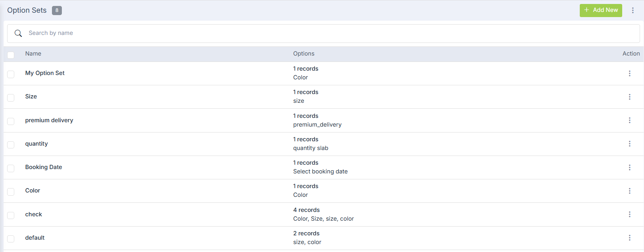Open action menu for My Option Set
Image resolution: width=644 pixels, height=252 pixels.
coord(629,73)
